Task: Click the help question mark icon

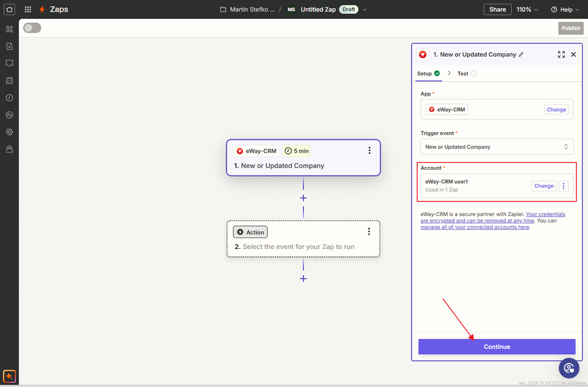Action: [x=554, y=9]
